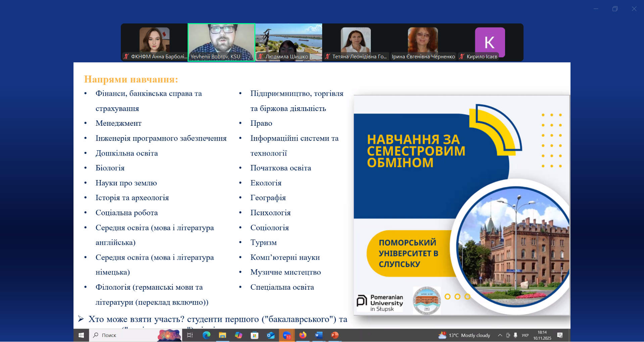The image size is (644, 342).
Task: Click the muted mic icon on Людмила Шишко's tile
Action: tap(260, 57)
